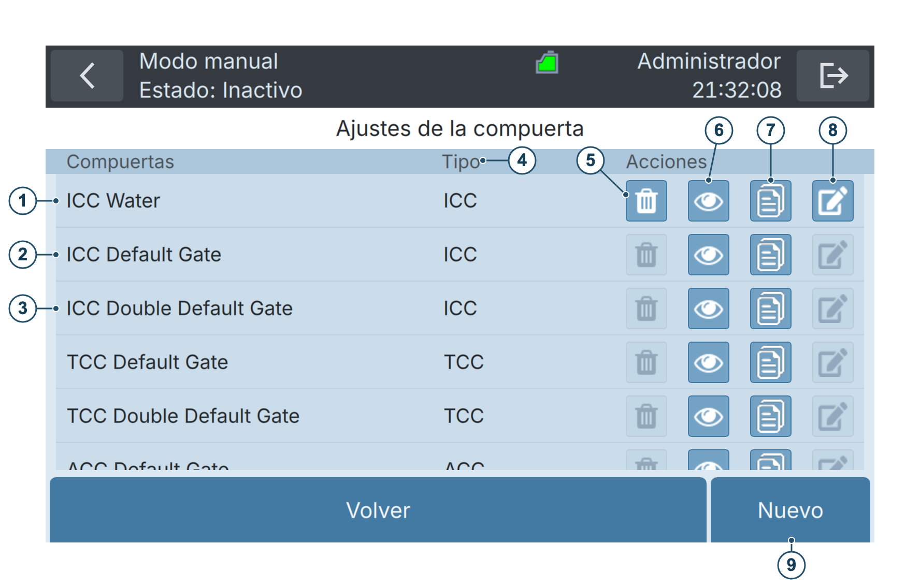Click the Compuertas column header
This screenshot has height=588, width=920.
coord(120,162)
